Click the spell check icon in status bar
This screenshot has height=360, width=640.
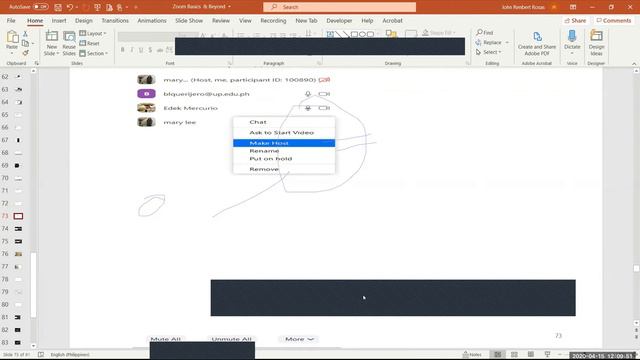[41, 354]
